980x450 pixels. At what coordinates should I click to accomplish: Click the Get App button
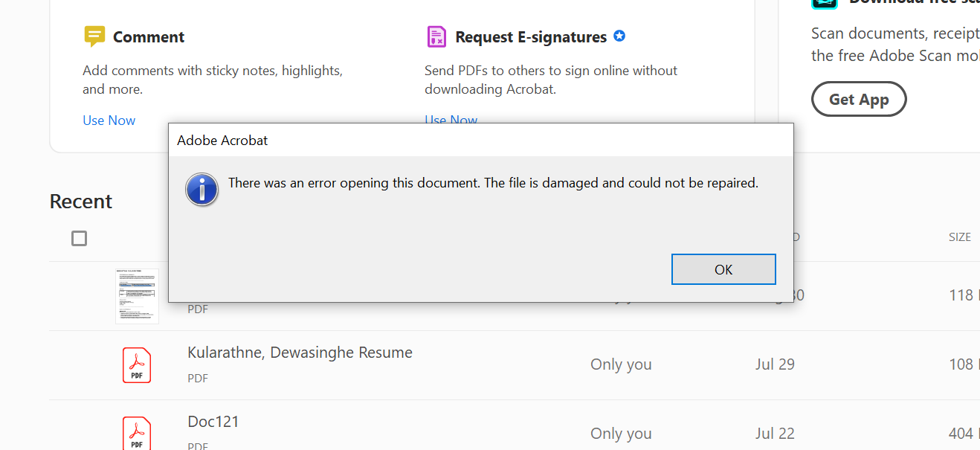tap(858, 100)
